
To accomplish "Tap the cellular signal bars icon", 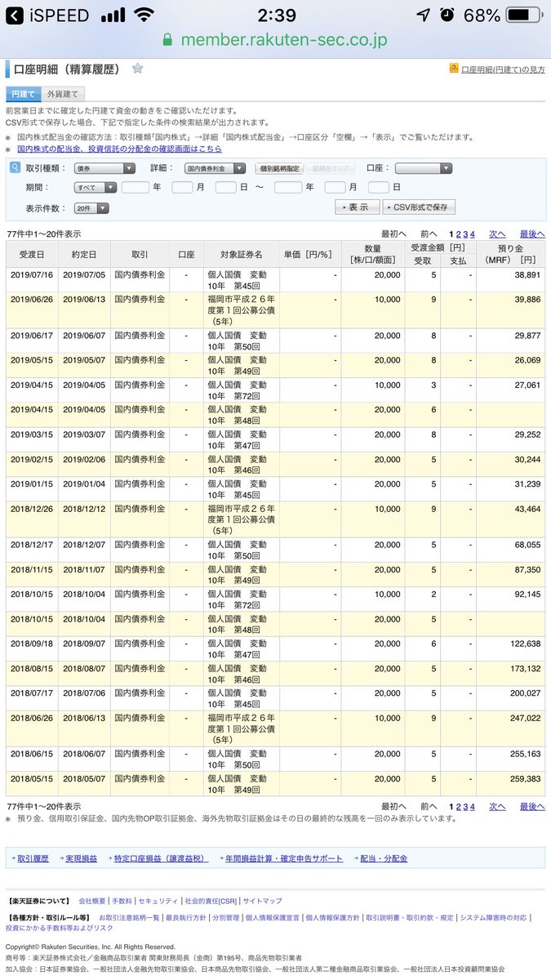I will tap(113, 16).
